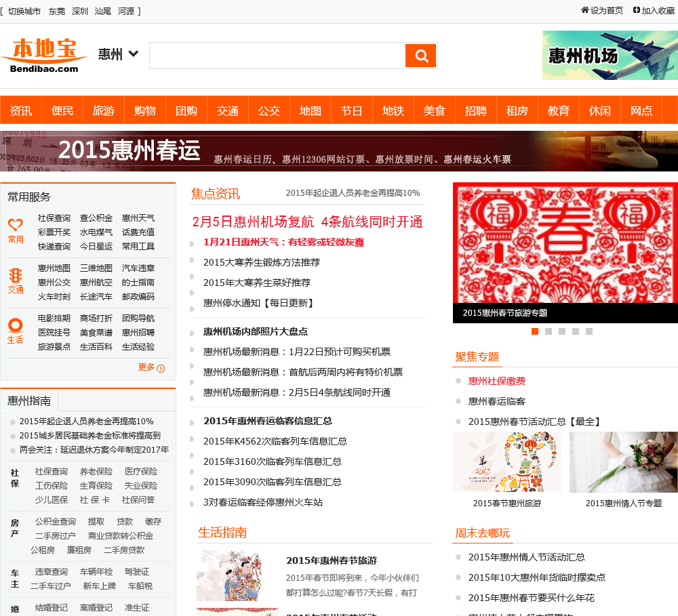Image resolution: width=678 pixels, height=616 pixels.
Task: Open the 地铁 navigation tab
Action: 393,110
